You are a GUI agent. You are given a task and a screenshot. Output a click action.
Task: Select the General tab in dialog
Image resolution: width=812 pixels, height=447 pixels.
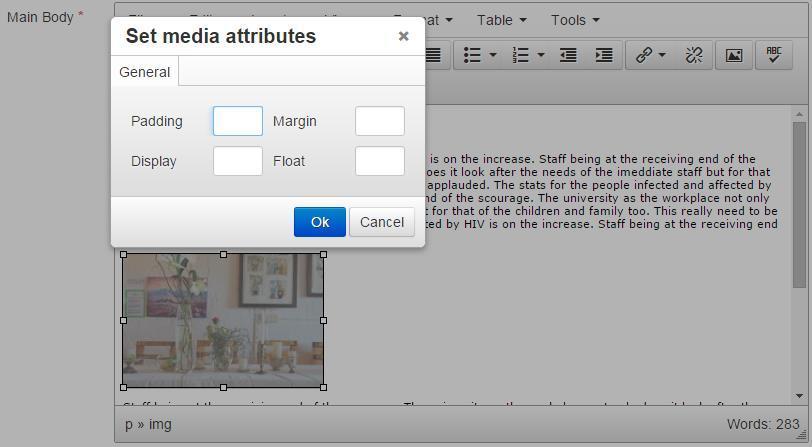pyautogui.click(x=144, y=72)
